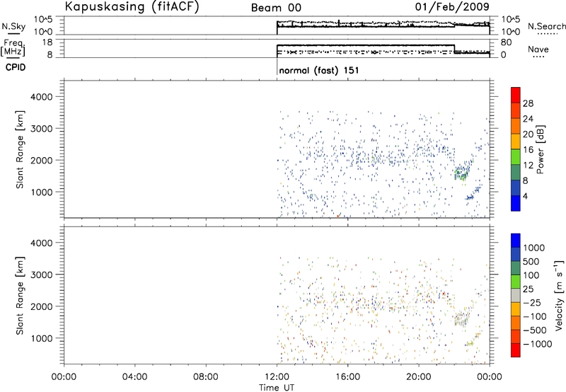Screen dimensions: 566x392
Task: Click the "18" frequency axis label
Action: (x=47, y=42)
